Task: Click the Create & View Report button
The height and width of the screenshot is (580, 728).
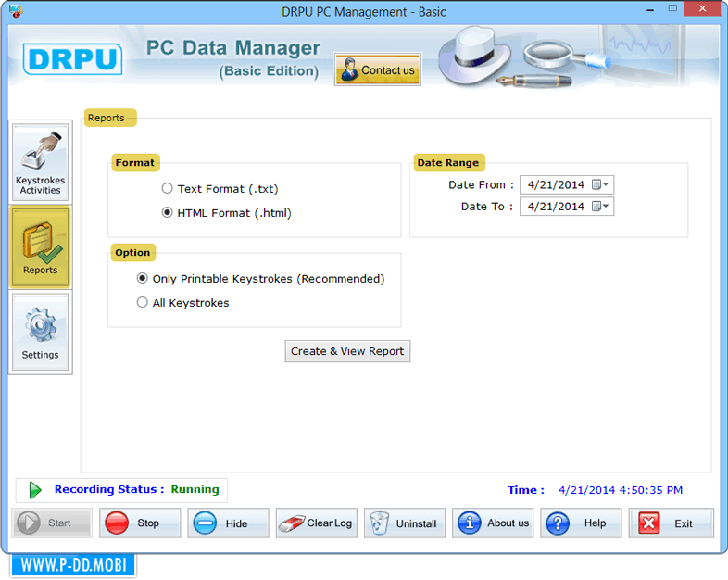Action: point(347,351)
